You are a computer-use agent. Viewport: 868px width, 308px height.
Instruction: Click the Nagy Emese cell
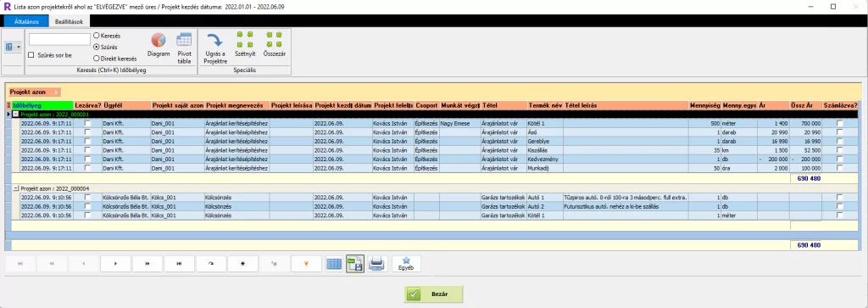(459, 123)
